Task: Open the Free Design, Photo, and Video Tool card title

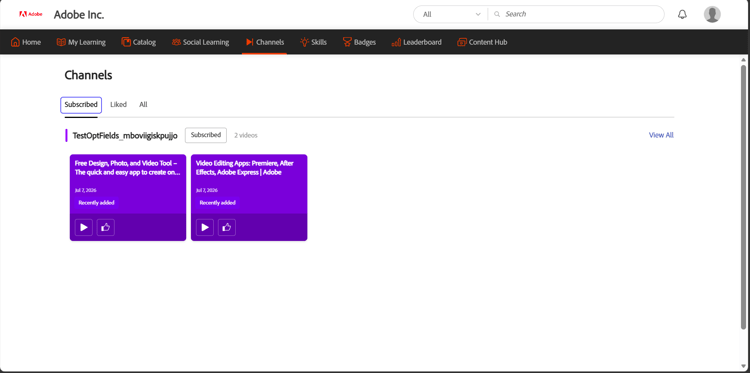Action: [x=127, y=168]
